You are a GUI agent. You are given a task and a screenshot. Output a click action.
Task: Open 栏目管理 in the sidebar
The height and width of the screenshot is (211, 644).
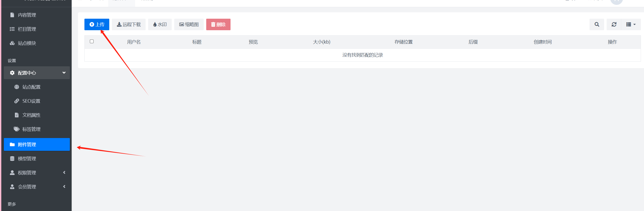tap(27, 29)
